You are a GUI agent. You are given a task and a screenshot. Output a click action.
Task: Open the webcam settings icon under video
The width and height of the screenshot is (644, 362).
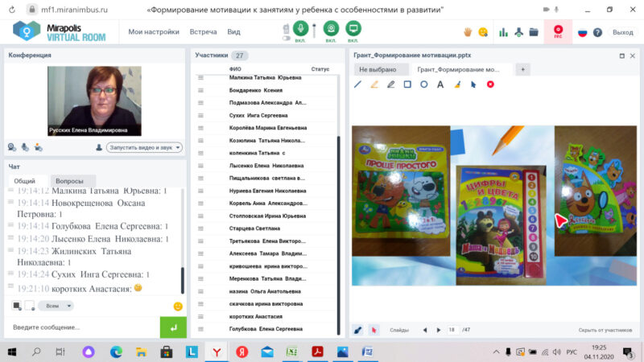pos(12,147)
